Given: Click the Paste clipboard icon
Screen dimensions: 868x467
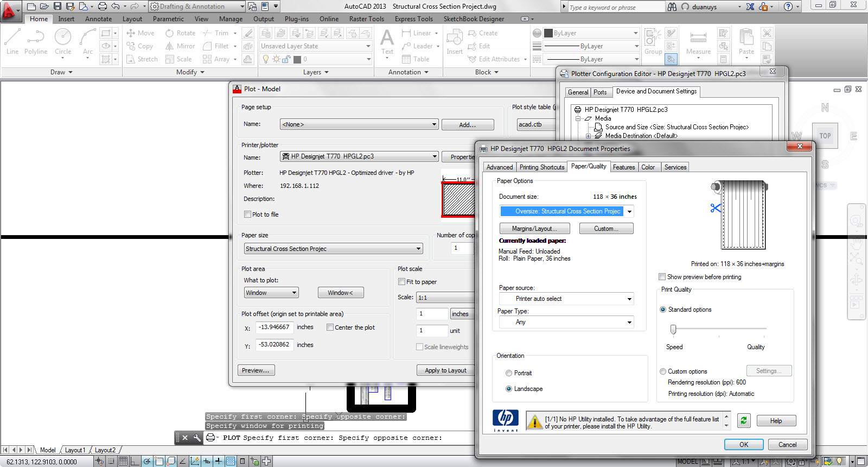Looking at the screenshot, I should 746,42.
